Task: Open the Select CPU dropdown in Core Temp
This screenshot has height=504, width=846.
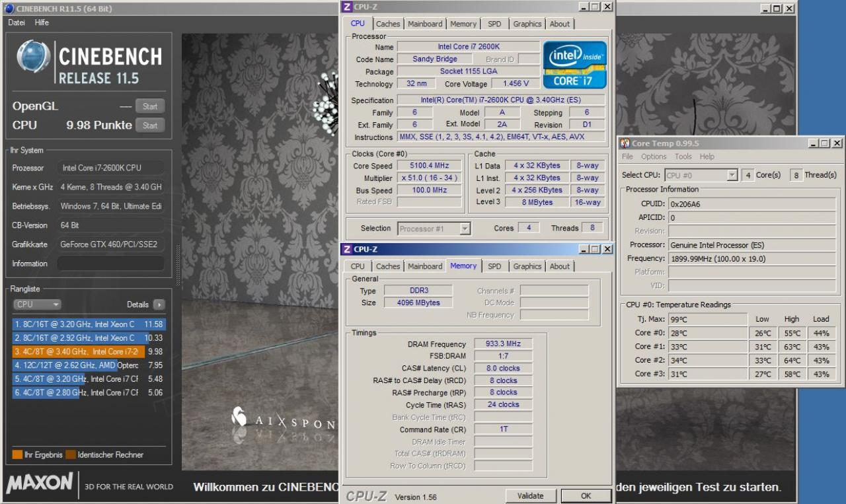Action: [701, 175]
